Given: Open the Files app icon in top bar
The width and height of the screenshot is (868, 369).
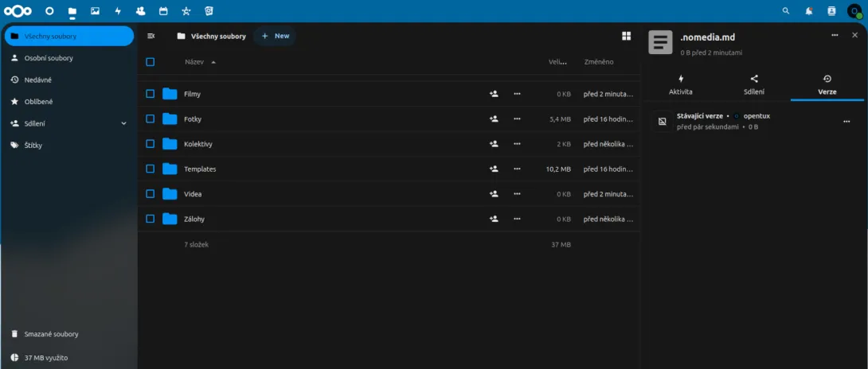Looking at the screenshot, I should [x=72, y=11].
